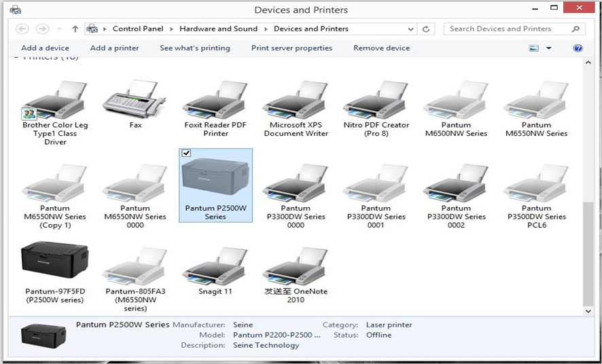Click the Forward navigation arrow
602x364 pixels.
[42, 29]
